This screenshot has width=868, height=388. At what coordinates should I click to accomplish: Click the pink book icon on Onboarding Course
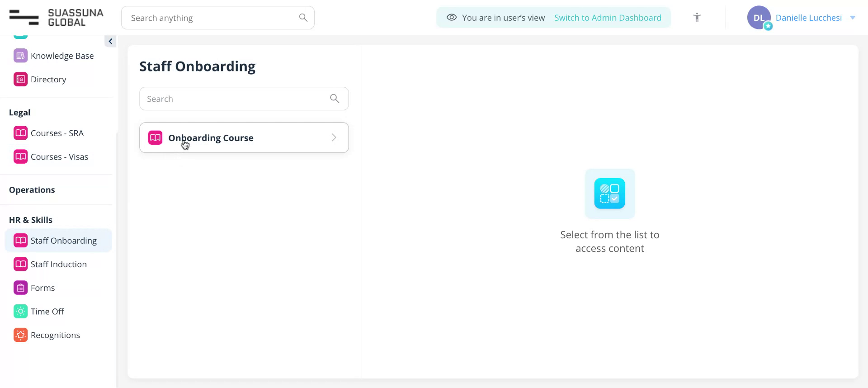[x=155, y=137]
